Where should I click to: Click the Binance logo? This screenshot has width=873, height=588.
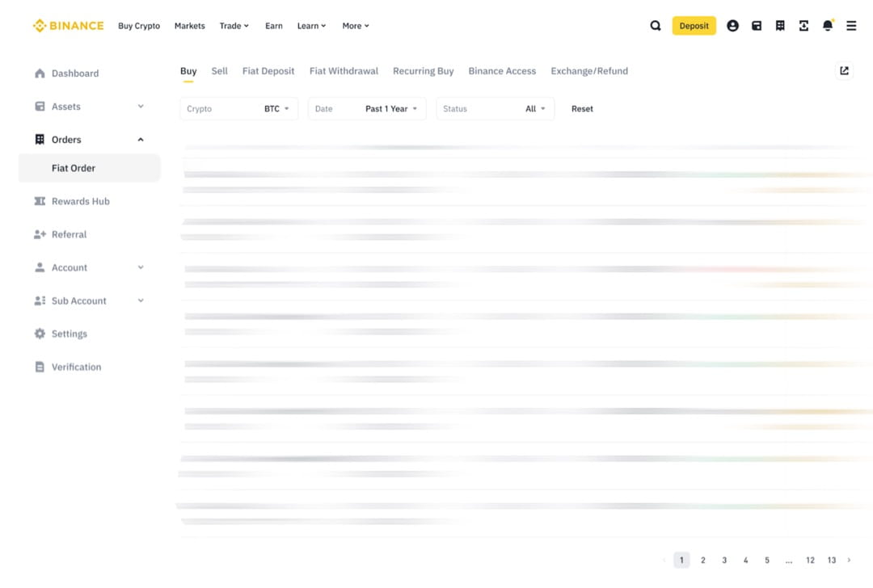[69, 26]
